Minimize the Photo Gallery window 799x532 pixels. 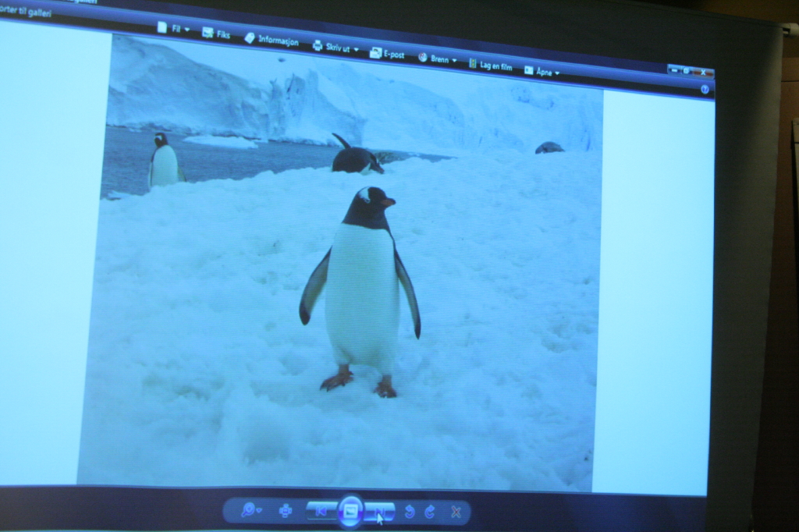[x=674, y=70]
